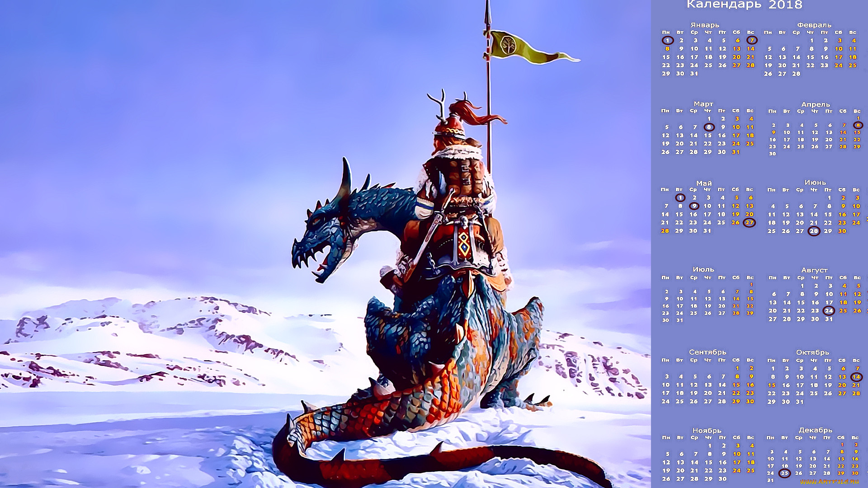Choose date 31 in Май
This screenshot has height=488, width=868.
coord(707,231)
